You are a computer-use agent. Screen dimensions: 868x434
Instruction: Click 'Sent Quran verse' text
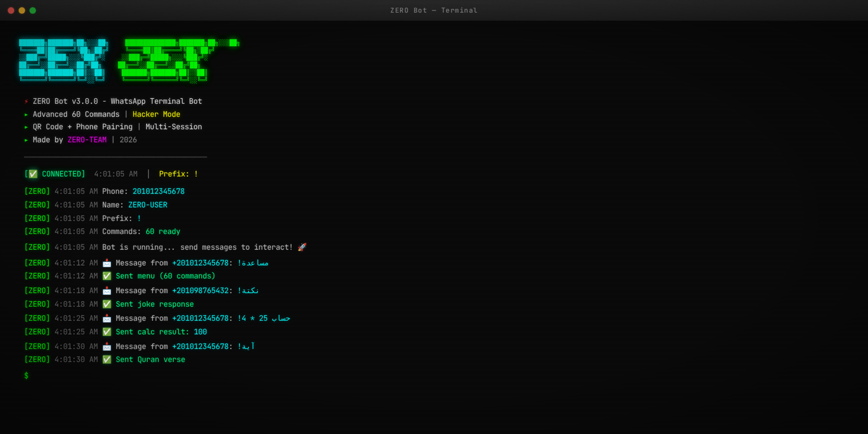click(150, 360)
